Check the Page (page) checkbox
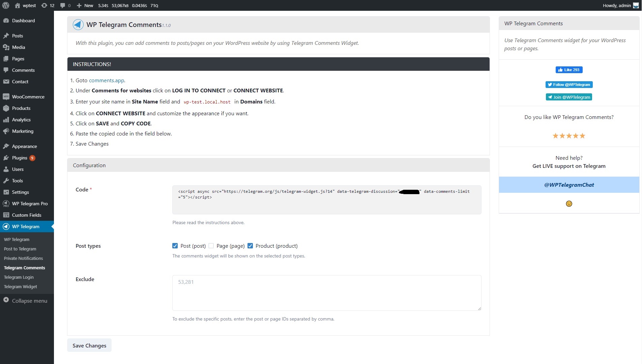 (x=211, y=246)
